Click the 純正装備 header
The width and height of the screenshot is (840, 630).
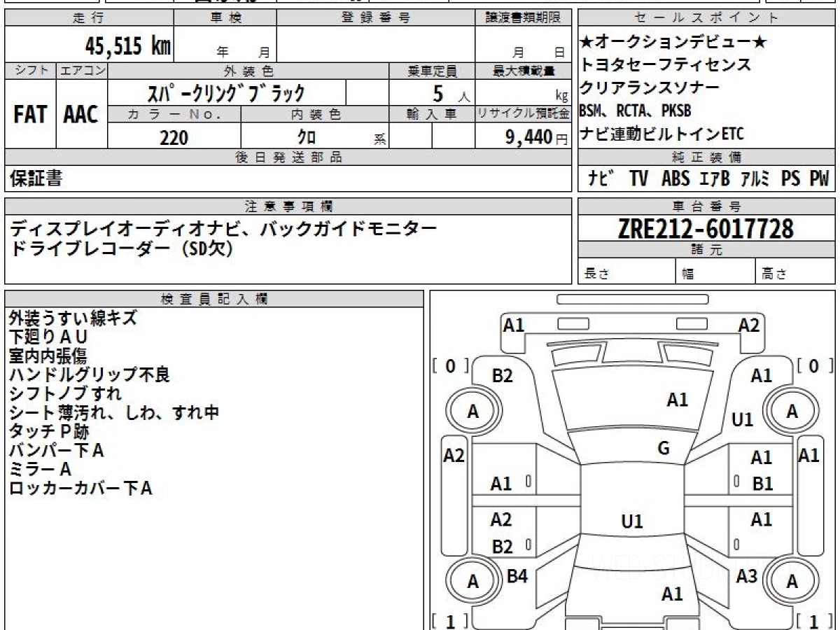click(706, 157)
